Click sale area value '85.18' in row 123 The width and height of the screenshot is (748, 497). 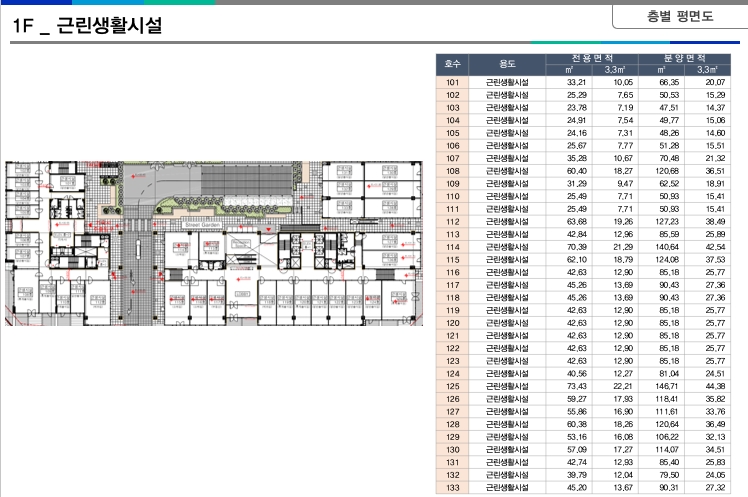click(669, 361)
